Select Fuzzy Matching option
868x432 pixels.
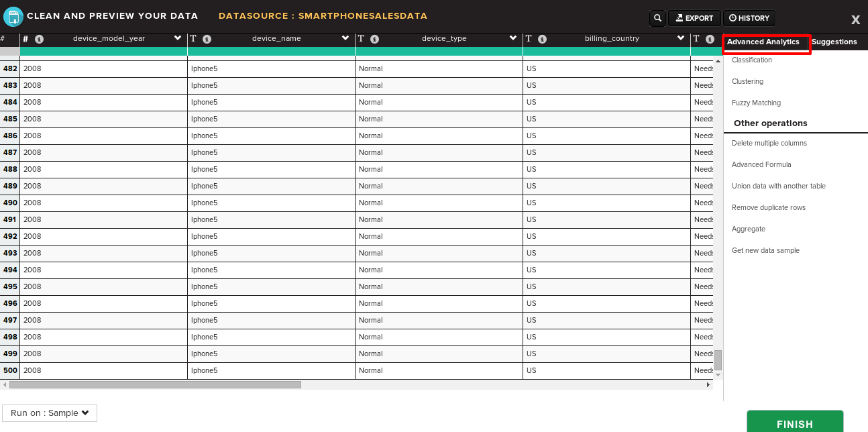756,103
